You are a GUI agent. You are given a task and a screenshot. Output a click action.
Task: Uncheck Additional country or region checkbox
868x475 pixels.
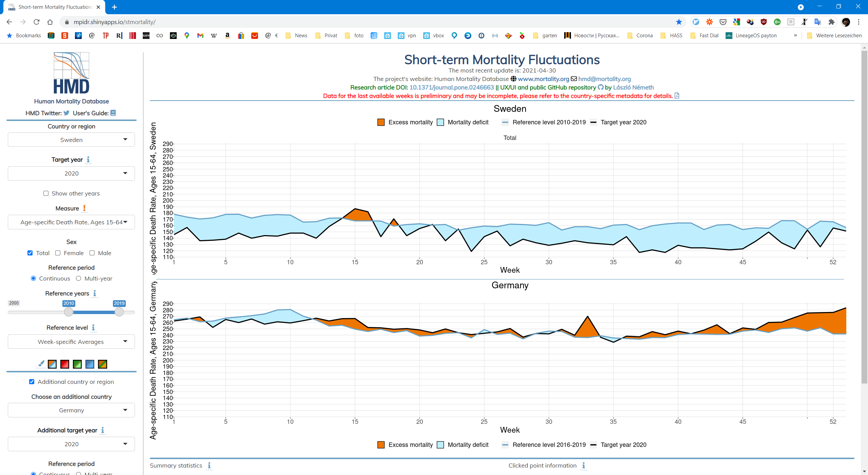pyautogui.click(x=32, y=382)
